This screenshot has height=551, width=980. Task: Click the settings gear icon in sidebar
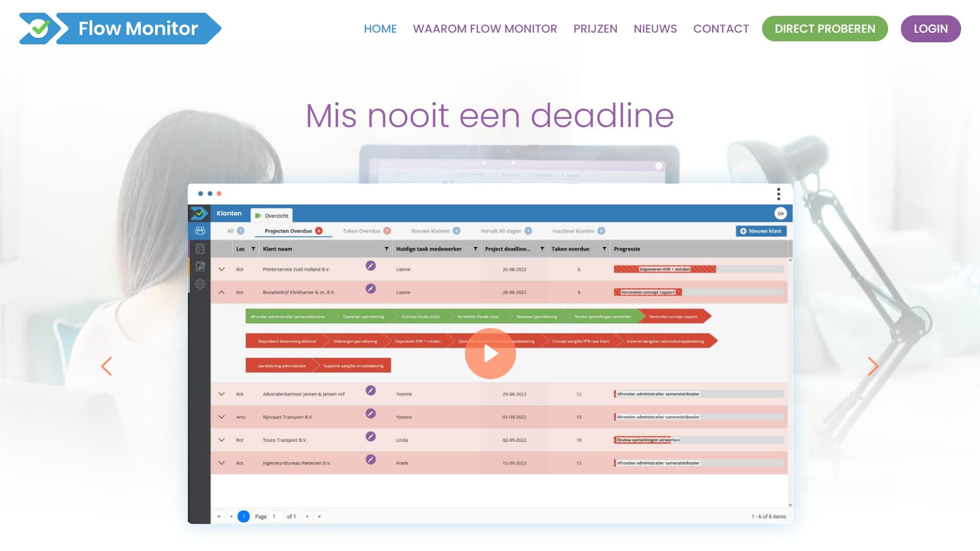point(200,283)
